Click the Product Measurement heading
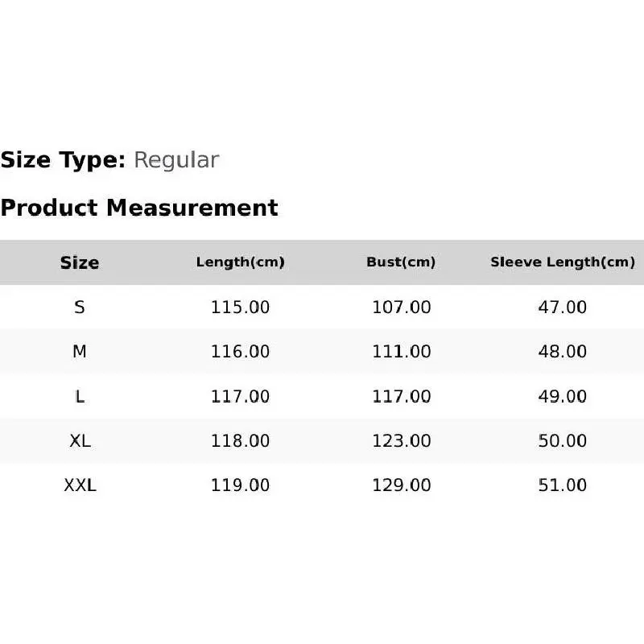The width and height of the screenshot is (644, 644). pos(139,208)
